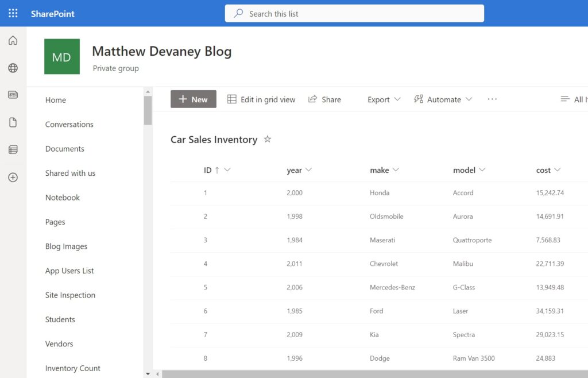Screen dimensions: 588x378
Task: Open the Students page from the navigation menu
Action: (x=60, y=319)
